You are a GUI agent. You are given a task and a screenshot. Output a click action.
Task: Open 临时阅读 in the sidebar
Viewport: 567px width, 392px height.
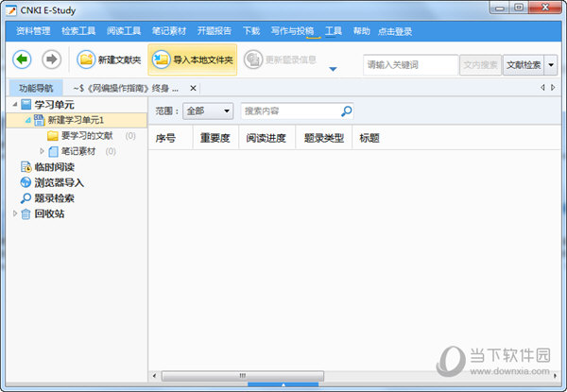54,167
